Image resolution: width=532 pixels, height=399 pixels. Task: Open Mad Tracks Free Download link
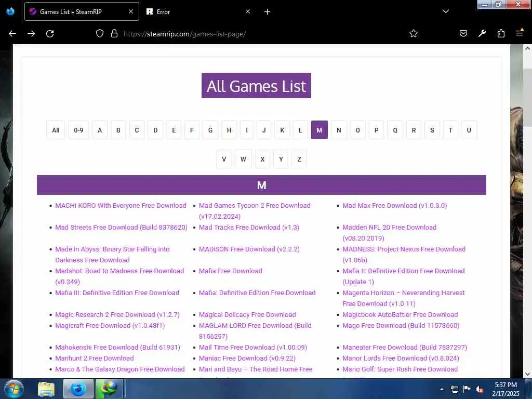click(249, 228)
